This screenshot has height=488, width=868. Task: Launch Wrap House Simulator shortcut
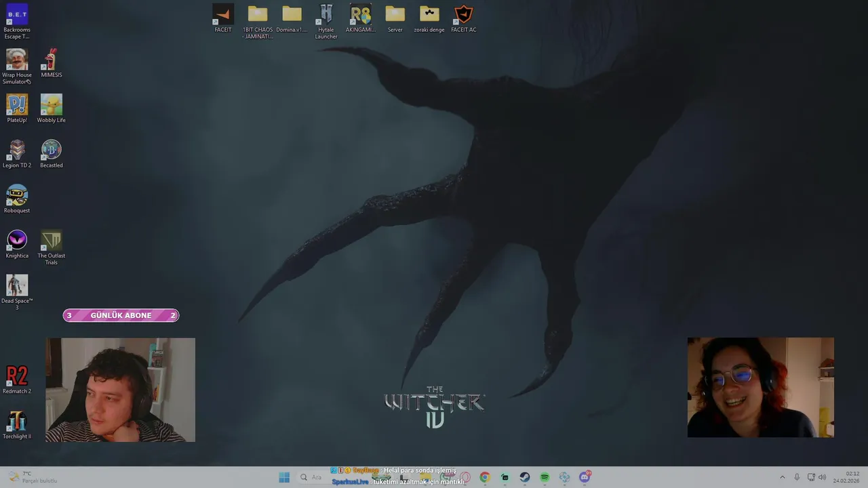(17, 67)
